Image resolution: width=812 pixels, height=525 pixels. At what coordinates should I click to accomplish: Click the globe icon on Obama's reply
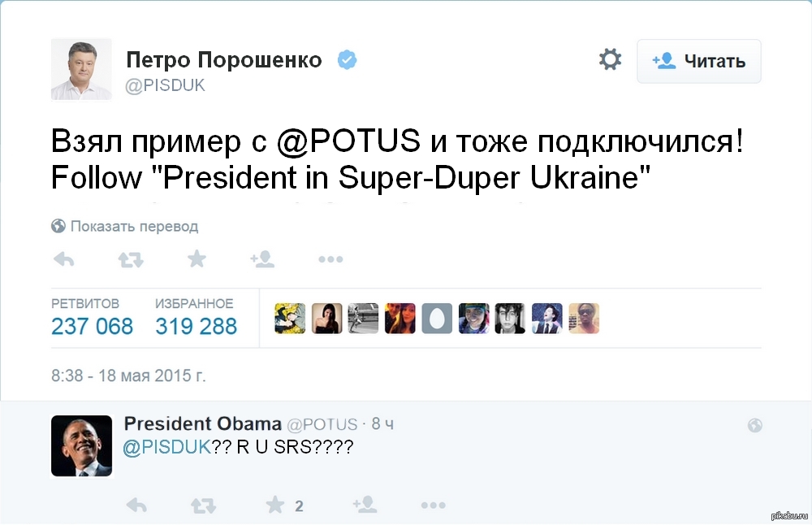pos(754,425)
